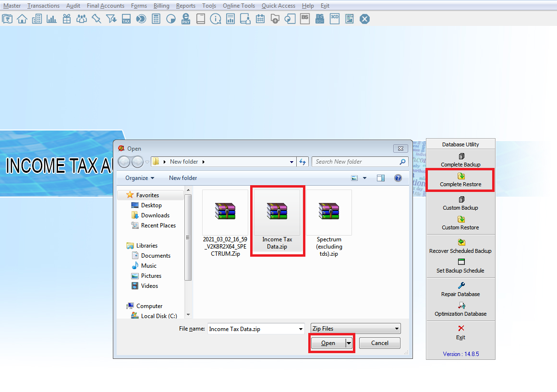Click the calendar toolbar icon
This screenshot has width=557, height=392.
tap(260, 19)
